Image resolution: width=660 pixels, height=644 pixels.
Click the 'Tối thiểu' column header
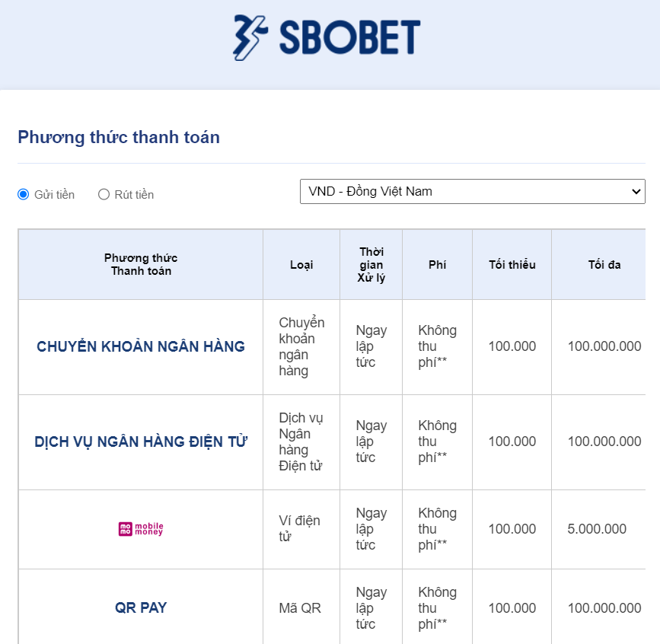(511, 264)
